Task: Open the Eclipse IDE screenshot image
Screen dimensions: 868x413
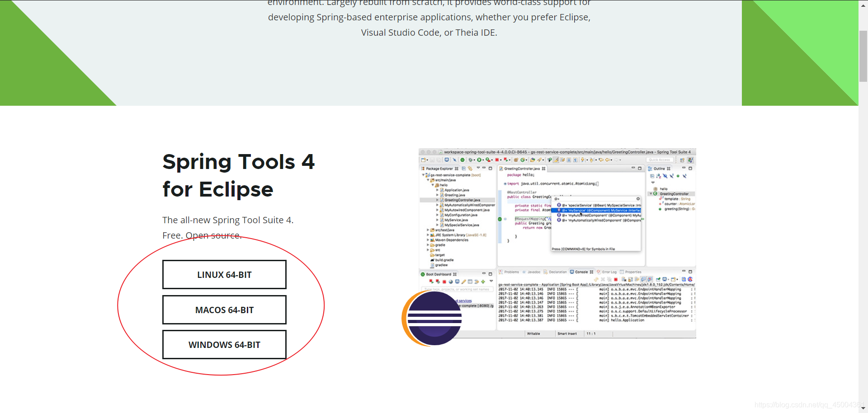Action: (557, 243)
